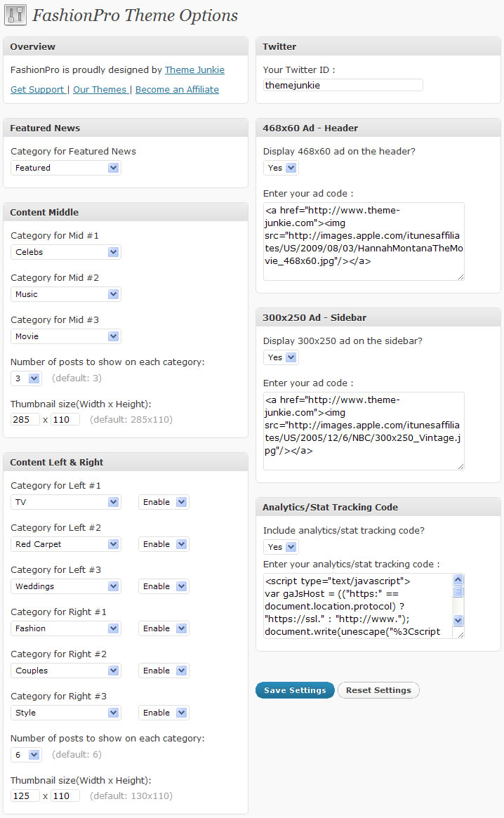Open the Theme Junkie link
This screenshot has width=504, height=818.
[x=194, y=70]
